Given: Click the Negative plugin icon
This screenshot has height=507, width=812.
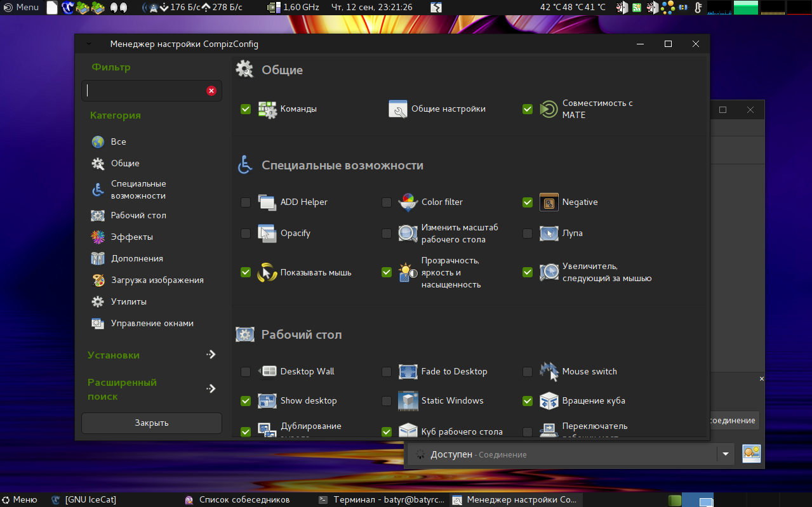Looking at the screenshot, I should (549, 202).
